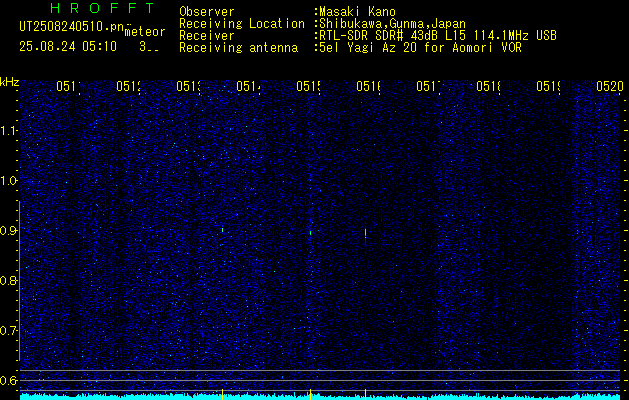The image size is (629, 400).
Task: Click the rightmost yellow echo marker at the bottom
Action: tap(365, 394)
